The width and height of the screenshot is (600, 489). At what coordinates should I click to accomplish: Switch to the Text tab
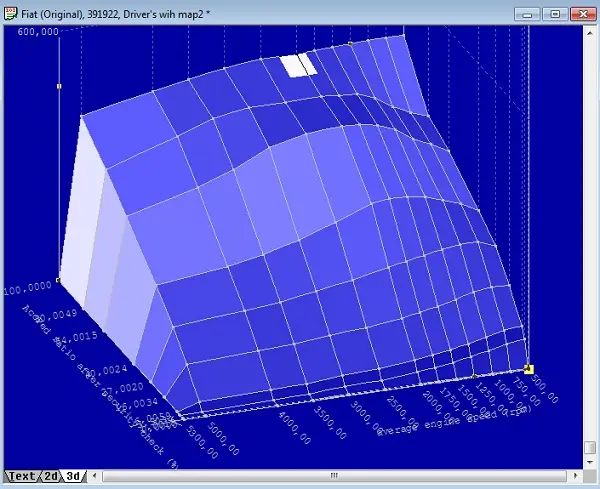pos(21,477)
